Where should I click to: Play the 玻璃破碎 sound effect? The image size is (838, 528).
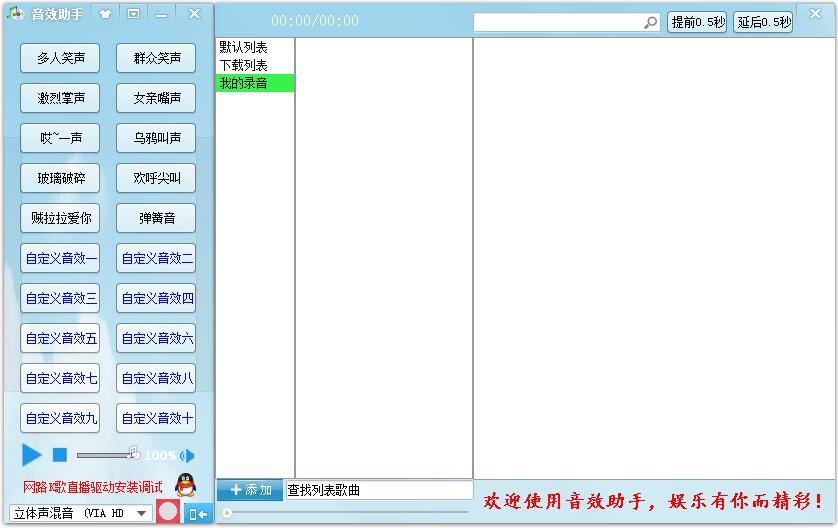point(60,178)
